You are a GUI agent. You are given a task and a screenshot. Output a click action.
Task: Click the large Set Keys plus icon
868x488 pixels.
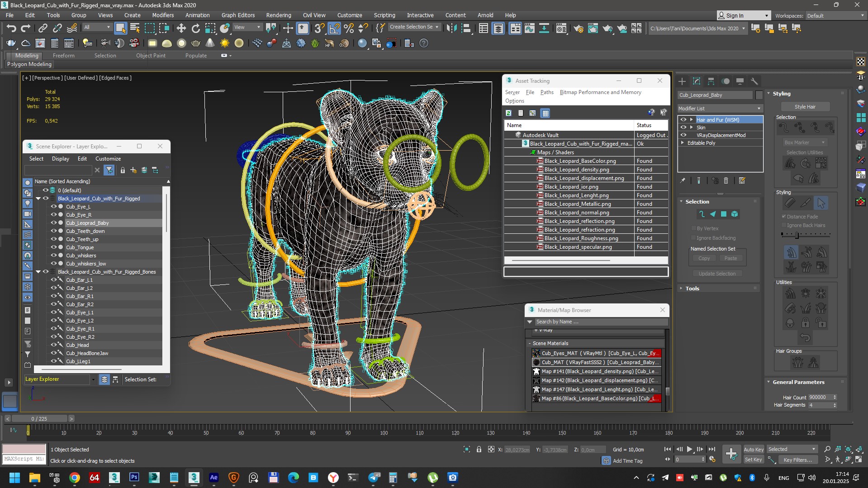(731, 454)
